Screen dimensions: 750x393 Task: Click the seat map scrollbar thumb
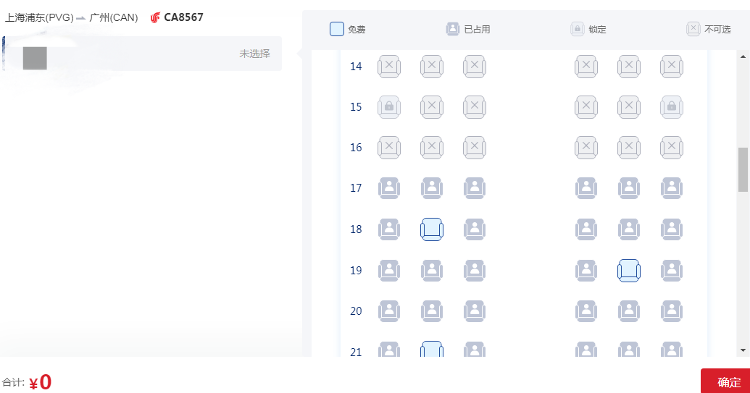[743, 170]
